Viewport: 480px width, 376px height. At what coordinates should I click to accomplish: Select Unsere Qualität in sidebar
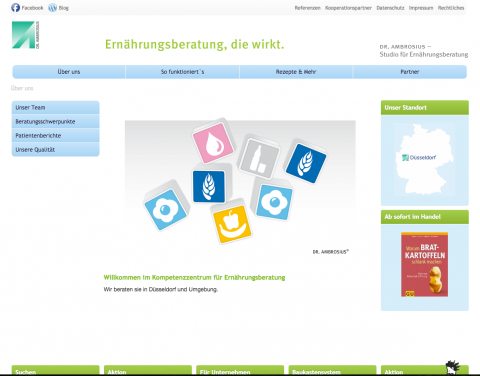55,150
